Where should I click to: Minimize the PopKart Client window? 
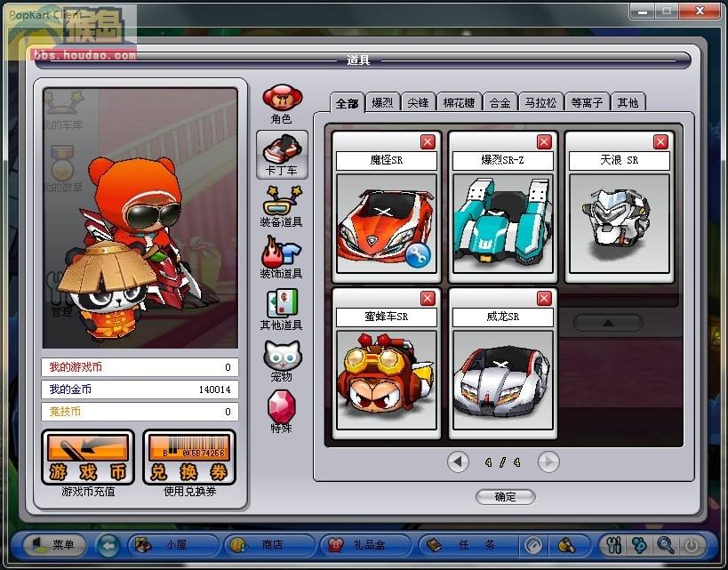pyautogui.click(x=643, y=12)
